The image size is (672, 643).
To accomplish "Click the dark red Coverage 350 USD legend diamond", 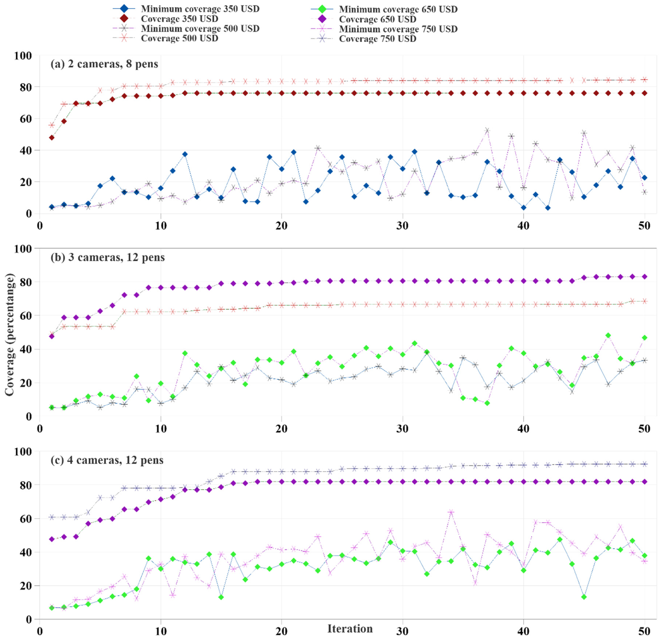I will click(x=124, y=18).
